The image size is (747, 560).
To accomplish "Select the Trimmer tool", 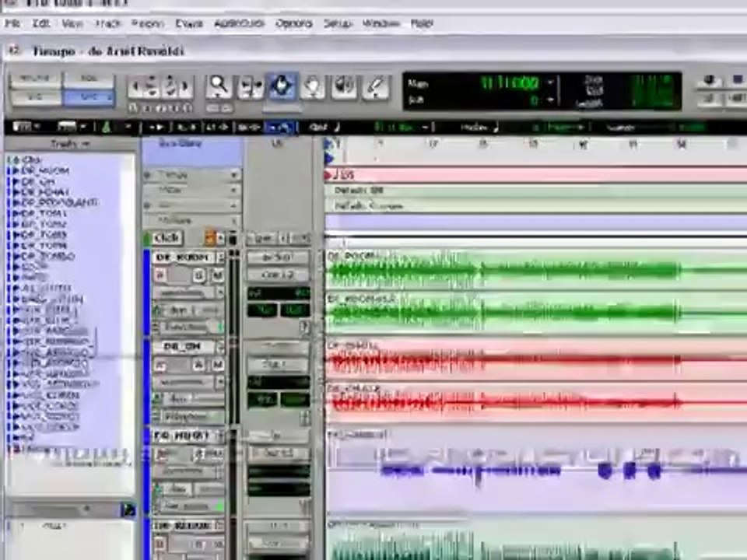I will [x=251, y=86].
